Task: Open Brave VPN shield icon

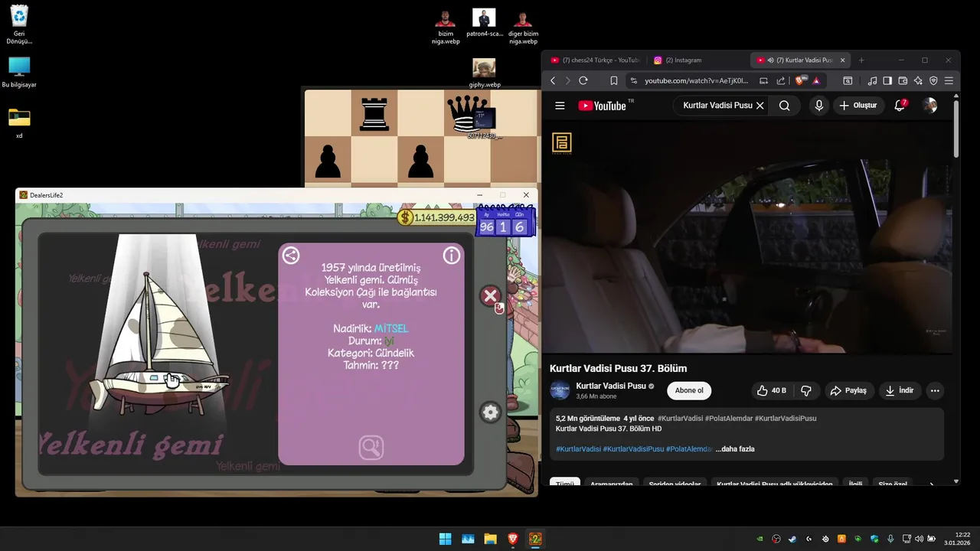Action: point(933,80)
